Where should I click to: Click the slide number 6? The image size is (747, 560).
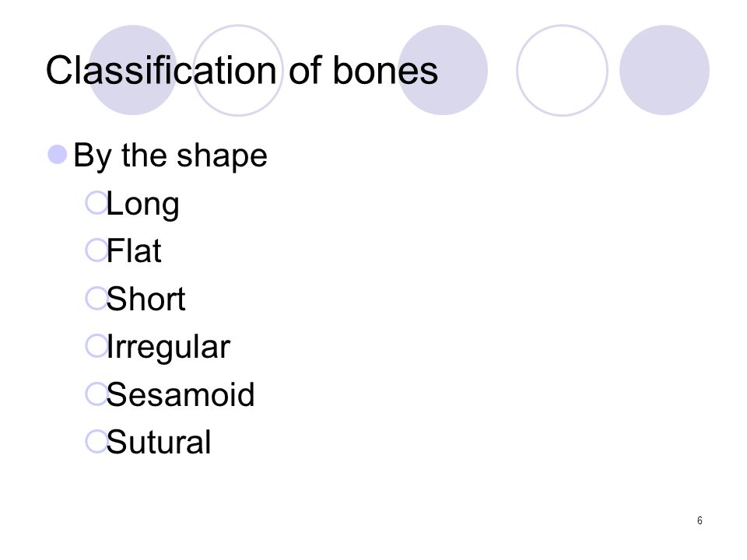700,520
